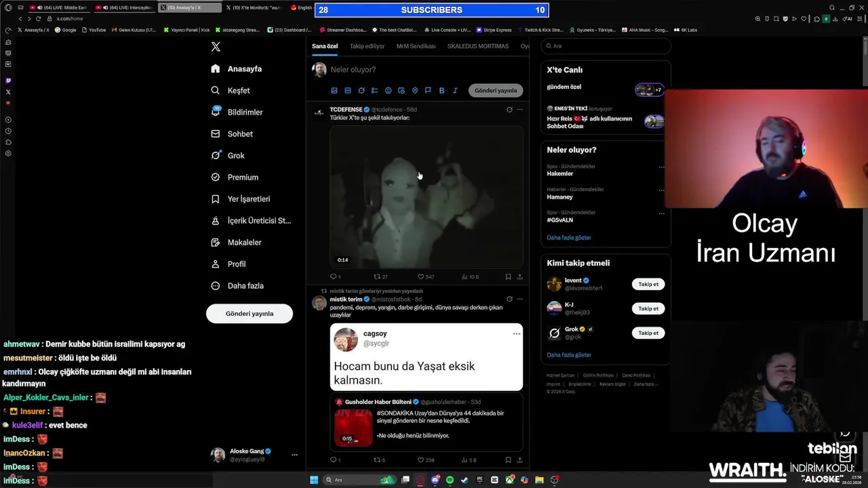Open Keşfet explore page
The height and width of the screenshot is (488, 868).
[x=230, y=90]
